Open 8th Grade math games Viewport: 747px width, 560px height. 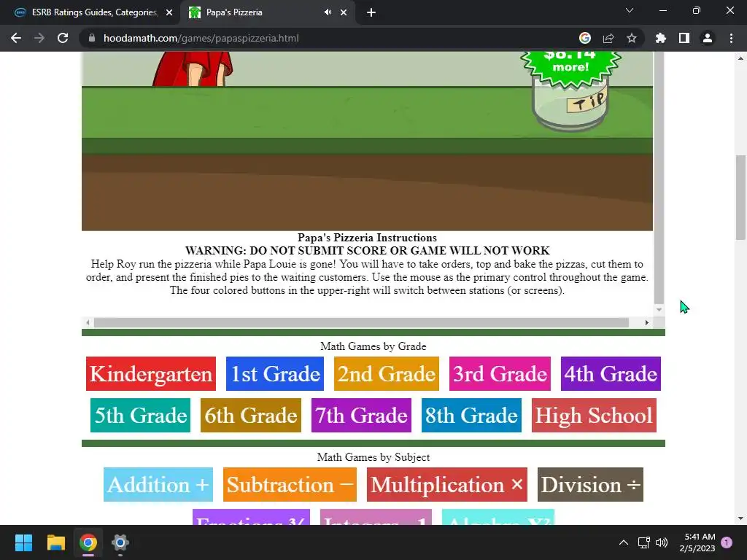tap(472, 415)
